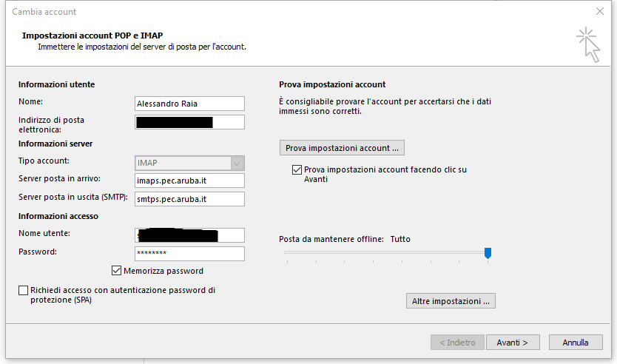Click the Nome utente field
This screenshot has width=617, height=364.
189,235
